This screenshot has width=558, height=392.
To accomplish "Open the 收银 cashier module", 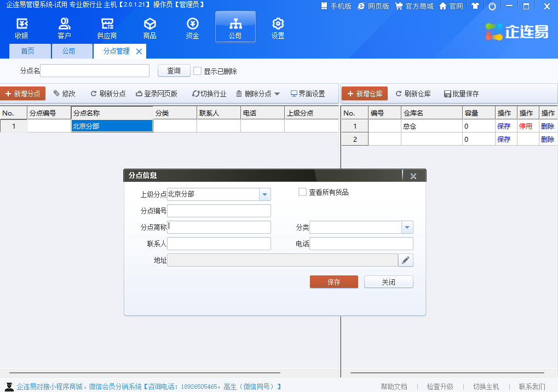I will point(22,28).
